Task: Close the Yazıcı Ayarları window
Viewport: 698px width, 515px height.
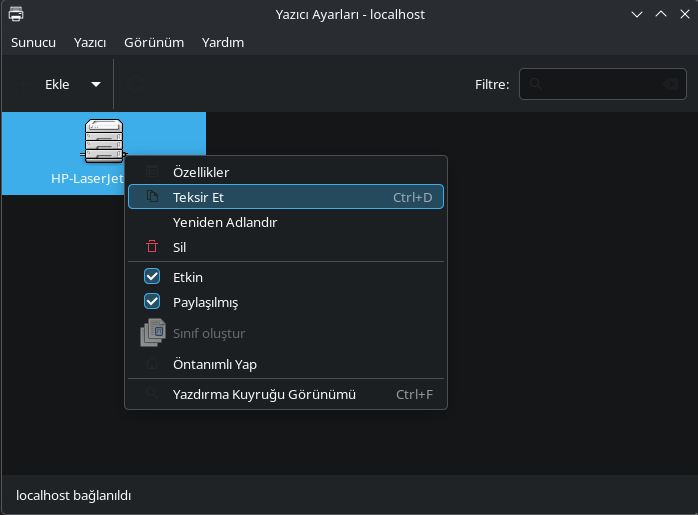Action: click(x=685, y=14)
